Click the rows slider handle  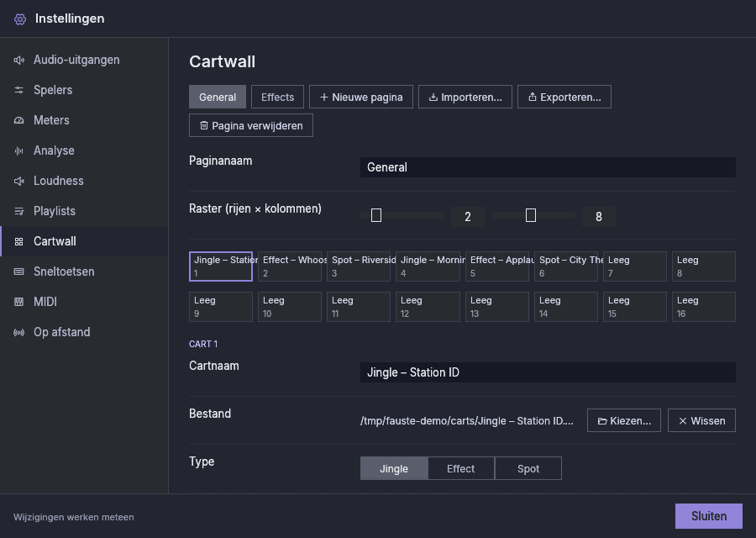(376, 215)
